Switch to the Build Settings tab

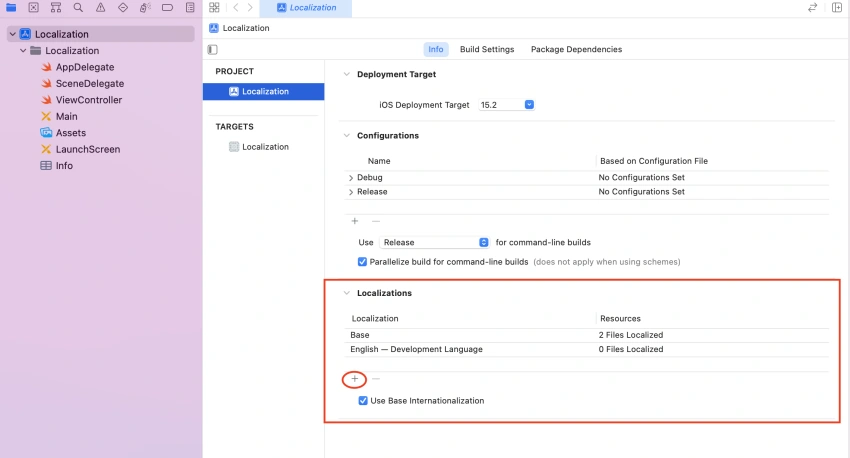point(487,49)
